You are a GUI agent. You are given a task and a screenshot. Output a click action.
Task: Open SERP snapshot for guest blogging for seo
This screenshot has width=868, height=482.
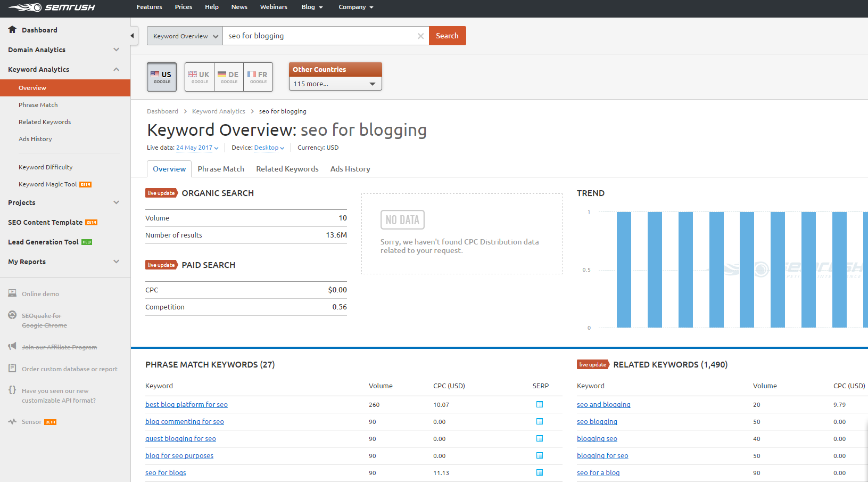[x=539, y=439]
